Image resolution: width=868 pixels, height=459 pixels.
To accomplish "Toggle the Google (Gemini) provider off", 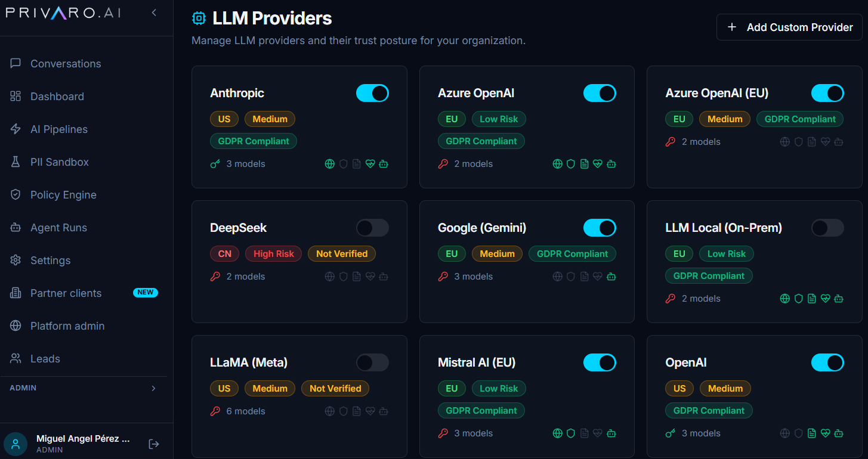I will (x=600, y=228).
